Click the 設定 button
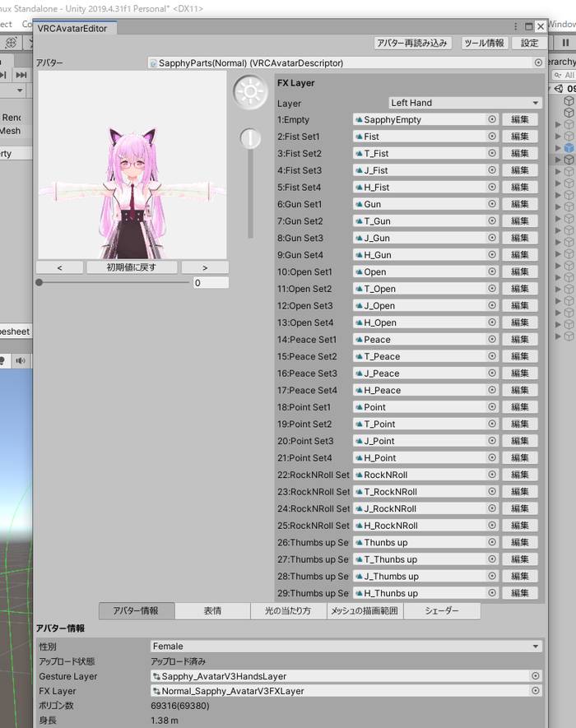The height and width of the screenshot is (728, 576). click(x=530, y=43)
